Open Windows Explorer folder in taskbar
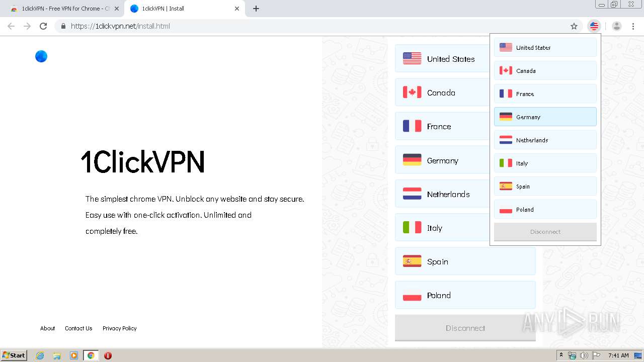This screenshot has height=362, width=644. [x=57, y=355]
